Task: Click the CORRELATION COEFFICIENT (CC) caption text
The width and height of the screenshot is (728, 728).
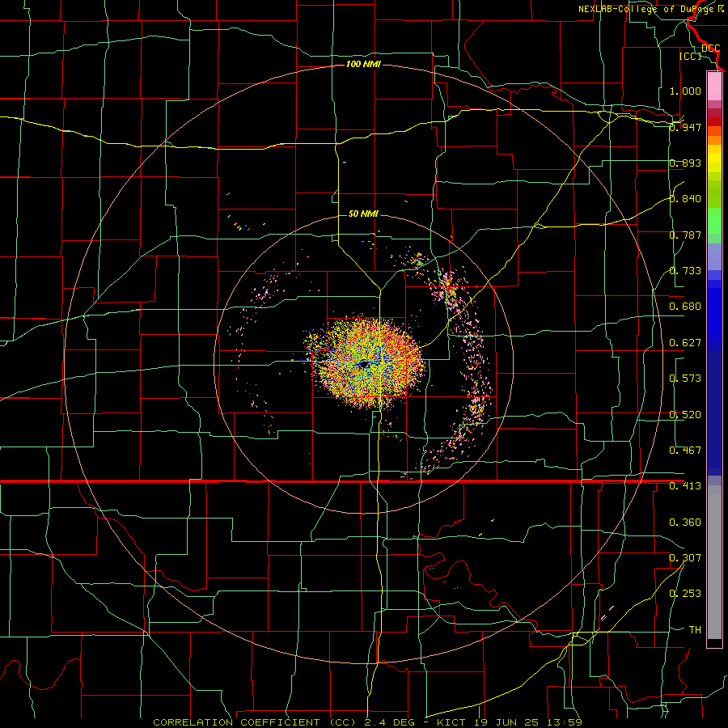Action: (256, 722)
